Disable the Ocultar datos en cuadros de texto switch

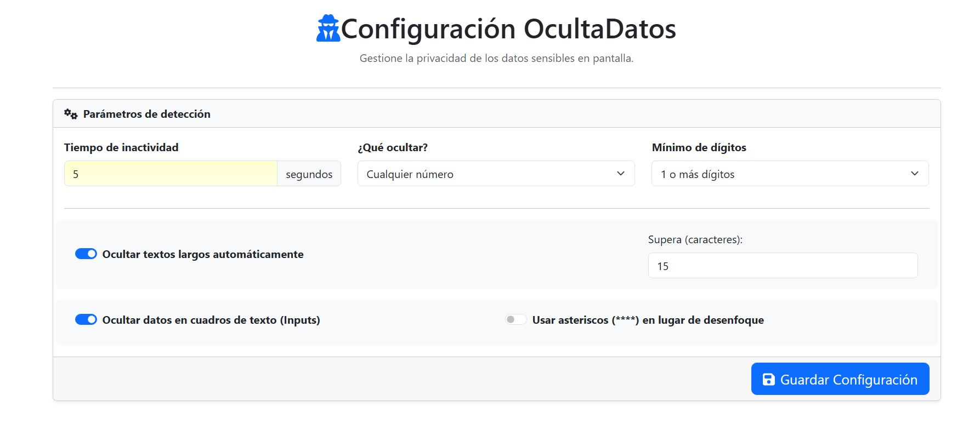(86, 320)
